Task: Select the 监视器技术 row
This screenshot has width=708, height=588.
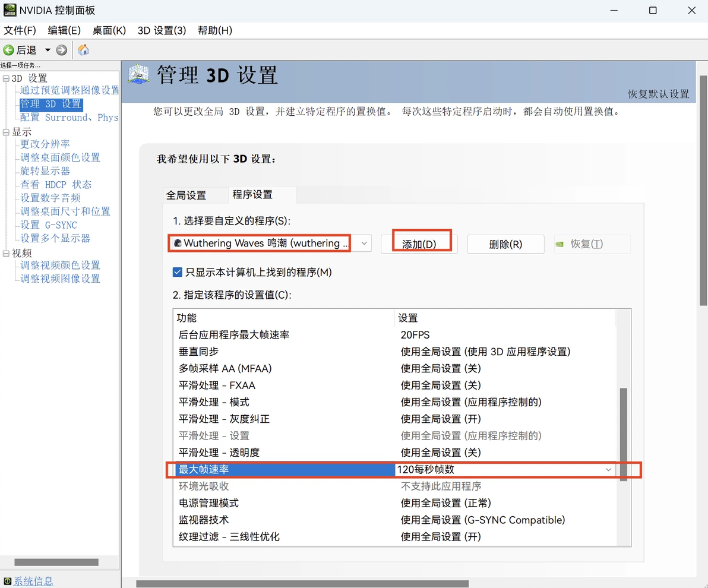Action: (x=394, y=520)
